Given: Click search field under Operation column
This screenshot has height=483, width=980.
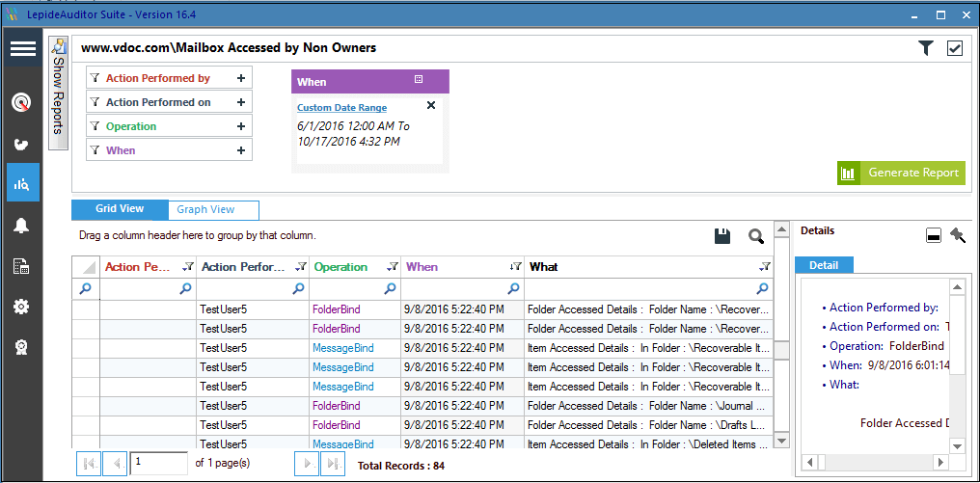Looking at the screenshot, I should [354, 288].
